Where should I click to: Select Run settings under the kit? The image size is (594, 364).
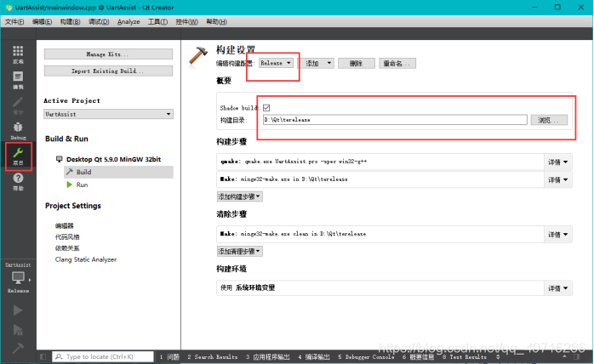(82, 185)
